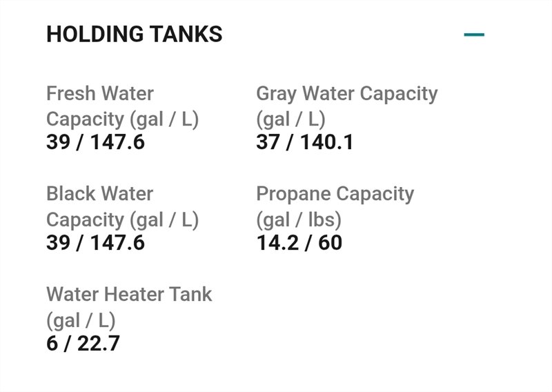
Task: Click the propane value 14.2 / 60
Action: coord(299,243)
